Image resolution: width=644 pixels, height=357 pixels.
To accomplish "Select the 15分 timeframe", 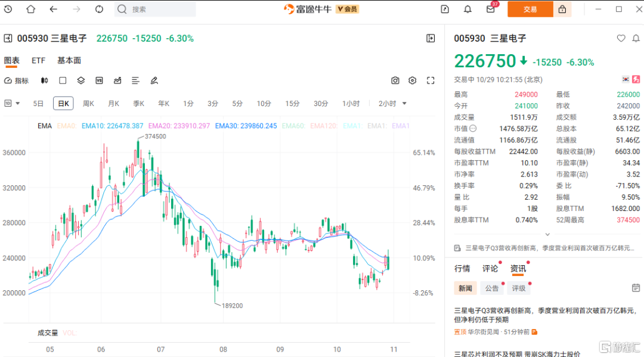I will pos(292,104).
